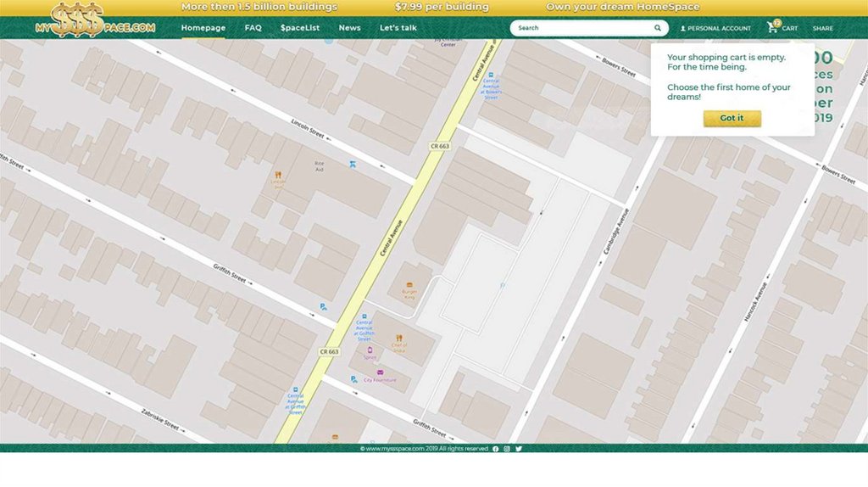
Task: Open the shopping cart icon
Action: click(x=772, y=28)
